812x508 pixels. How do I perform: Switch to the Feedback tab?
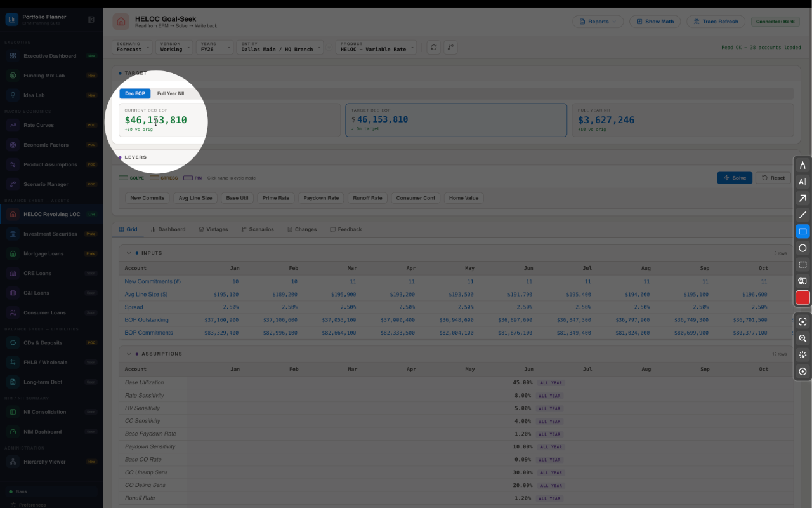[x=346, y=229]
